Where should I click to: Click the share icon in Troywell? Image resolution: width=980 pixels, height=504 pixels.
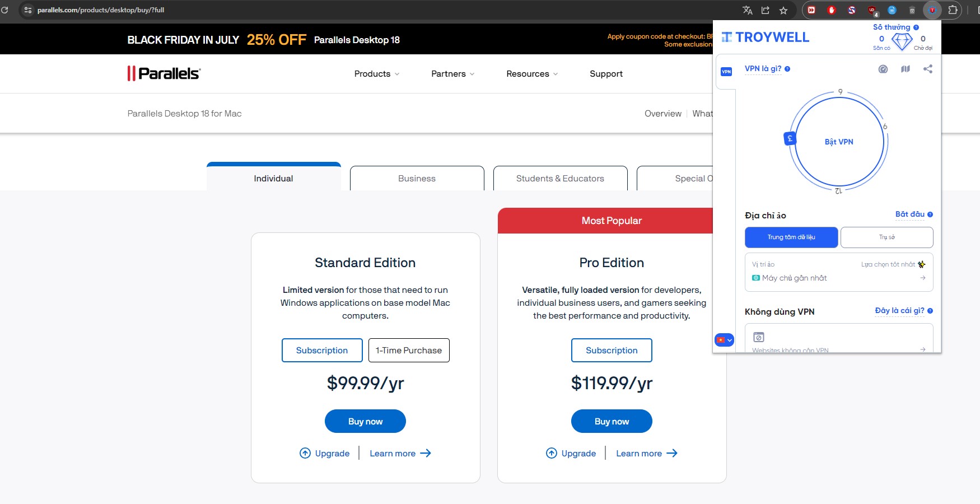(x=928, y=69)
